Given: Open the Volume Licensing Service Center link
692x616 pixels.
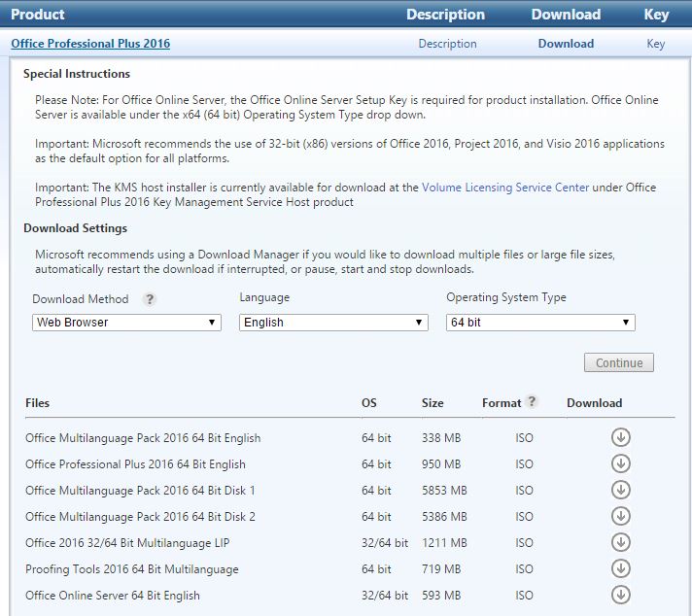Looking at the screenshot, I should 505,188.
